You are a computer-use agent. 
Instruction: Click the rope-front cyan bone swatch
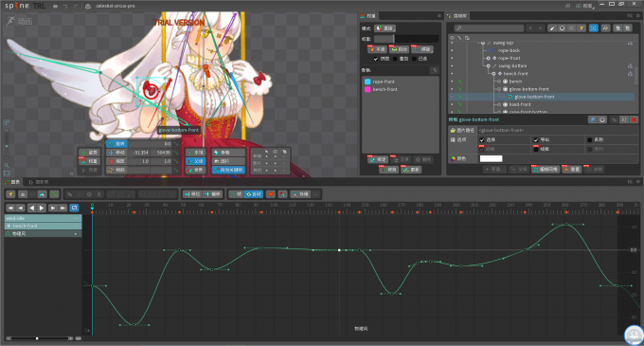[x=367, y=82]
